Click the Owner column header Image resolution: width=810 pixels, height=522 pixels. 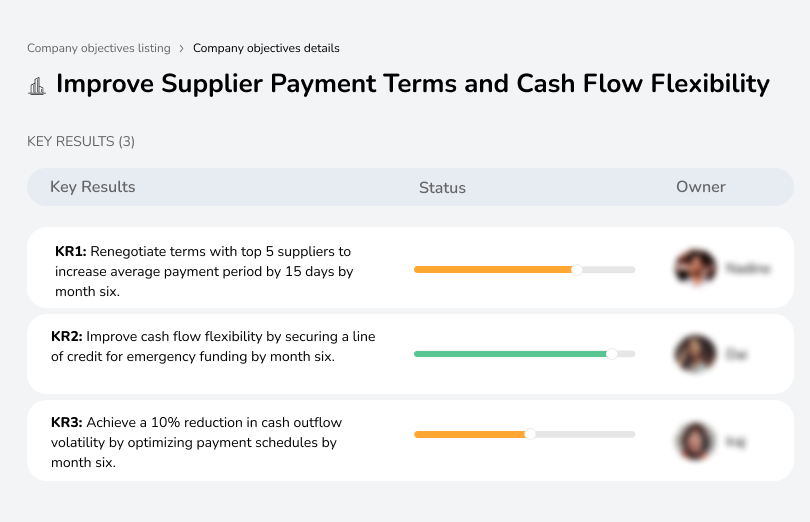coord(700,187)
